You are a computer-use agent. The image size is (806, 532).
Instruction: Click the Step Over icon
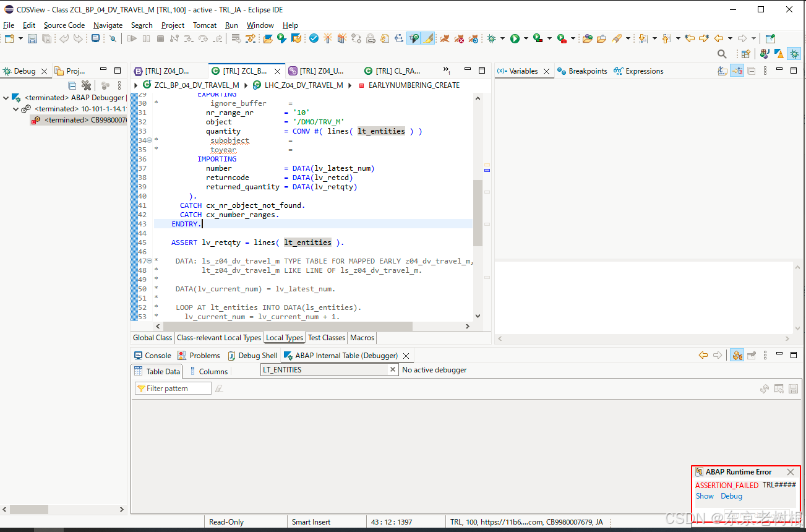click(203, 38)
